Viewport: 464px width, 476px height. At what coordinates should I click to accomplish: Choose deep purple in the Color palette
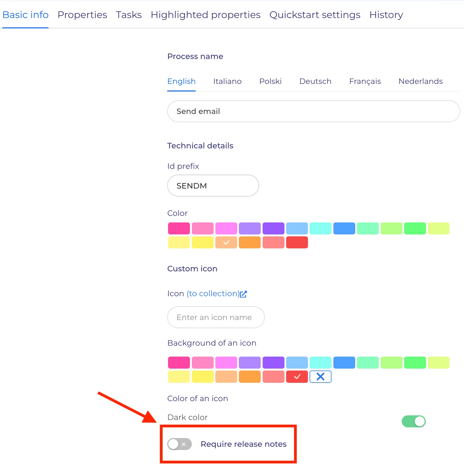pyautogui.click(x=274, y=228)
